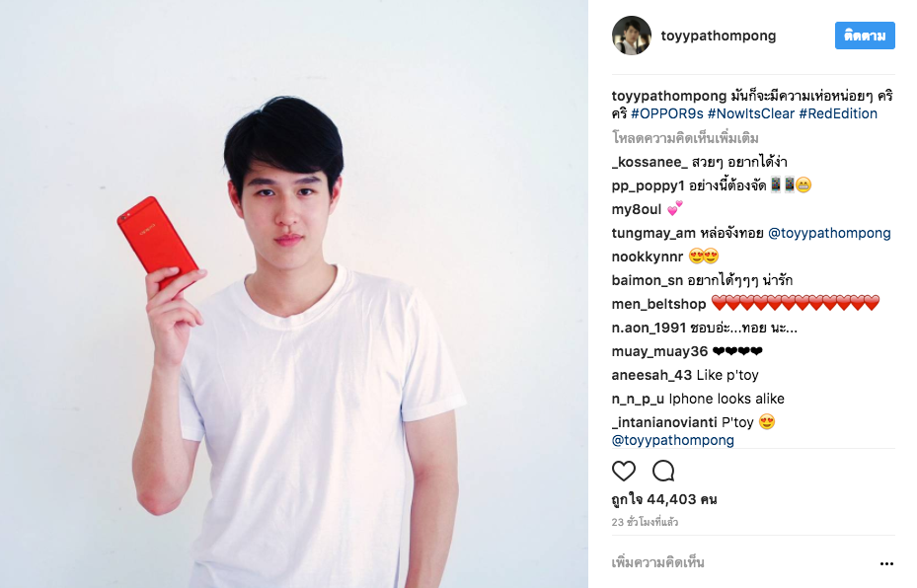Open the post photo of red phone
917x588 pixels.
(x=294, y=294)
